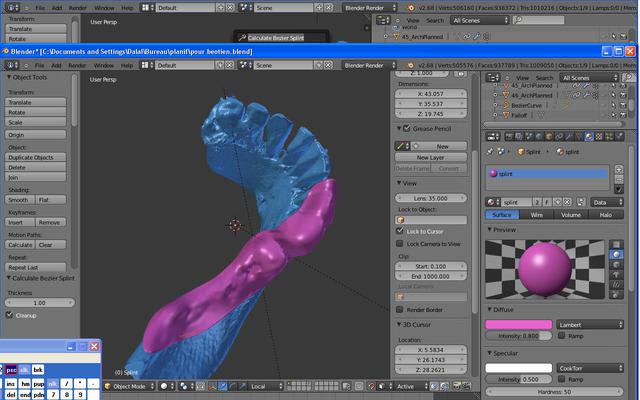Toggle the Cleanup checkbox
This screenshot has width=640, height=400.
[x=9, y=315]
